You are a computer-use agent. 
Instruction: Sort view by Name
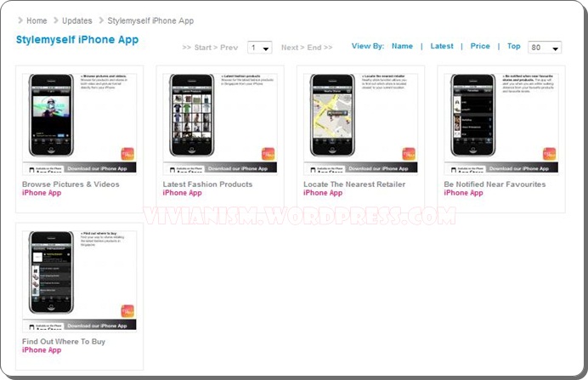[402, 46]
